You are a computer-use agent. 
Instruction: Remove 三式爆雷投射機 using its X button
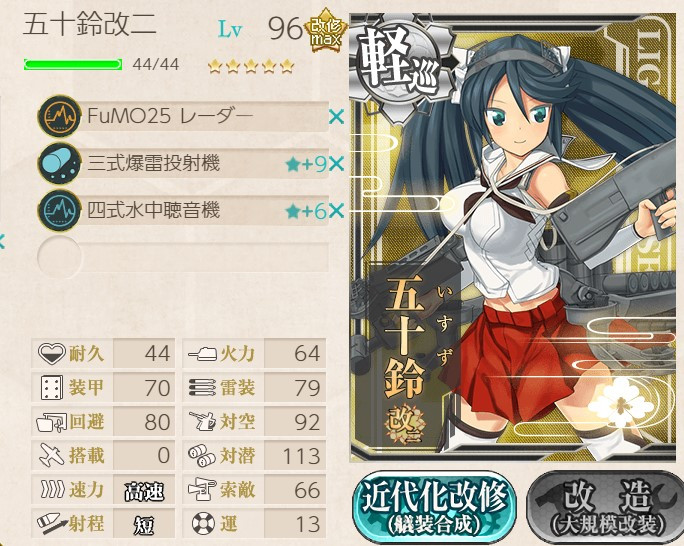click(336, 164)
